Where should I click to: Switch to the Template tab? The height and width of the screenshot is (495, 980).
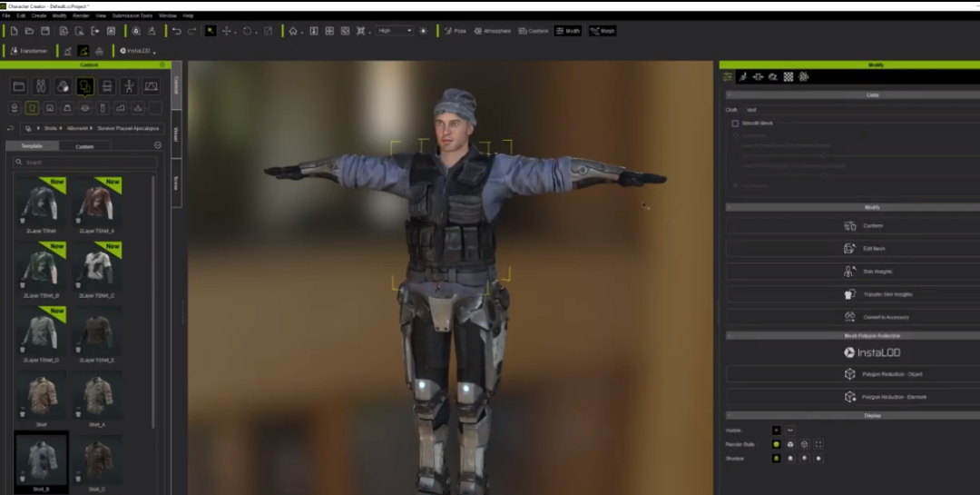tap(32, 146)
